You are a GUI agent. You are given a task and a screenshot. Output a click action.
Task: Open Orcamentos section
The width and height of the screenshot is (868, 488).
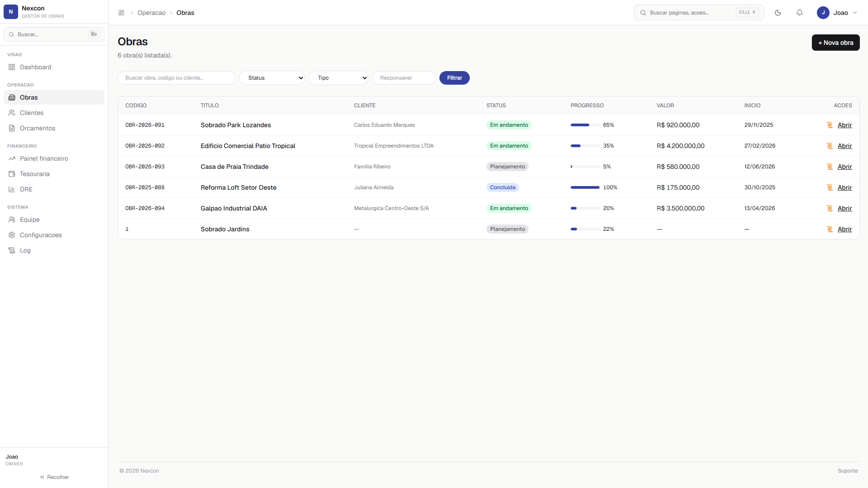(x=54, y=128)
